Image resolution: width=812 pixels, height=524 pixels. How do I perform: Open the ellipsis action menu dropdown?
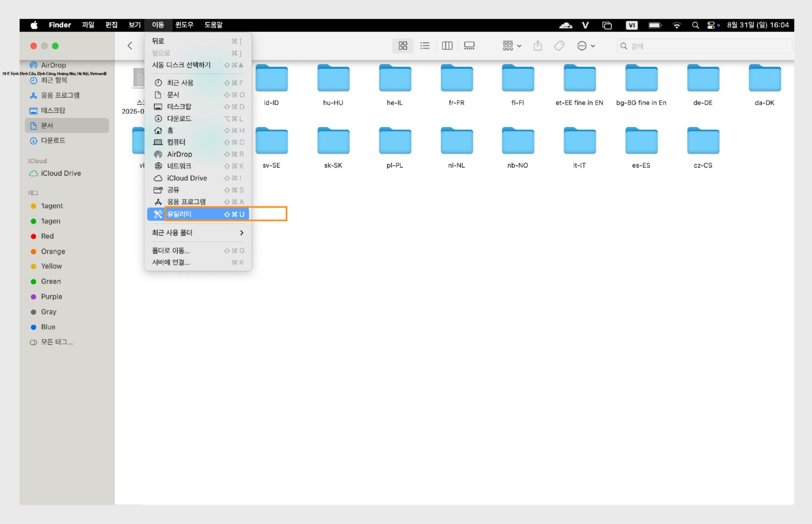tap(586, 46)
